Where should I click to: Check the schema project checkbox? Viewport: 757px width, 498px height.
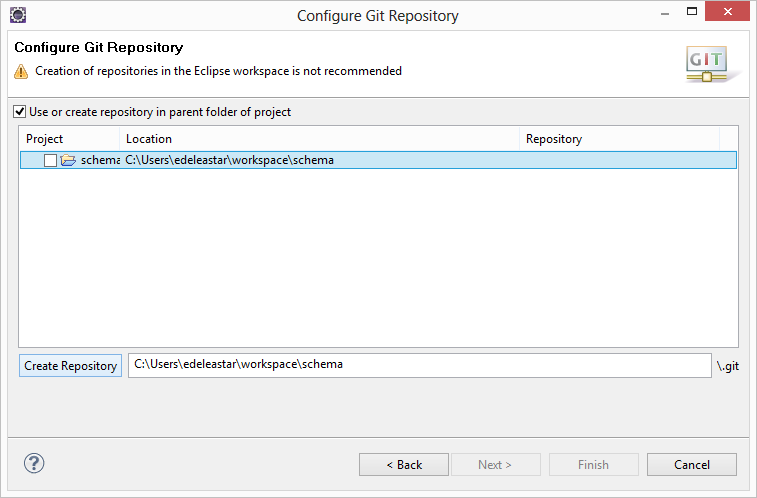tap(50, 160)
